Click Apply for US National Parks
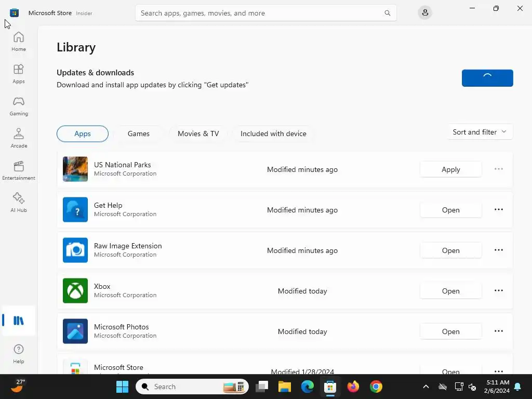Screen dimensions: 532x399 pyautogui.click(x=450, y=169)
